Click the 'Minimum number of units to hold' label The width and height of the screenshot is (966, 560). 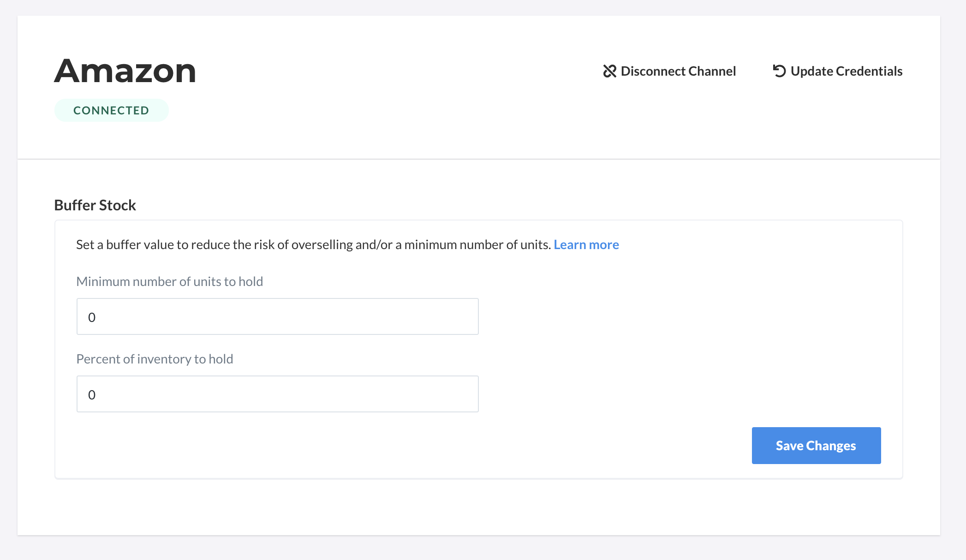(x=170, y=281)
